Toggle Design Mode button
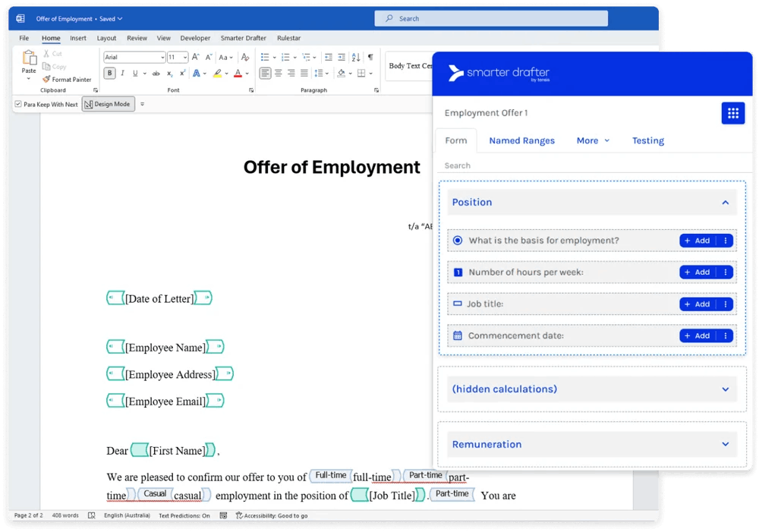This screenshot has width=759, height=532. tap(108, 104)
